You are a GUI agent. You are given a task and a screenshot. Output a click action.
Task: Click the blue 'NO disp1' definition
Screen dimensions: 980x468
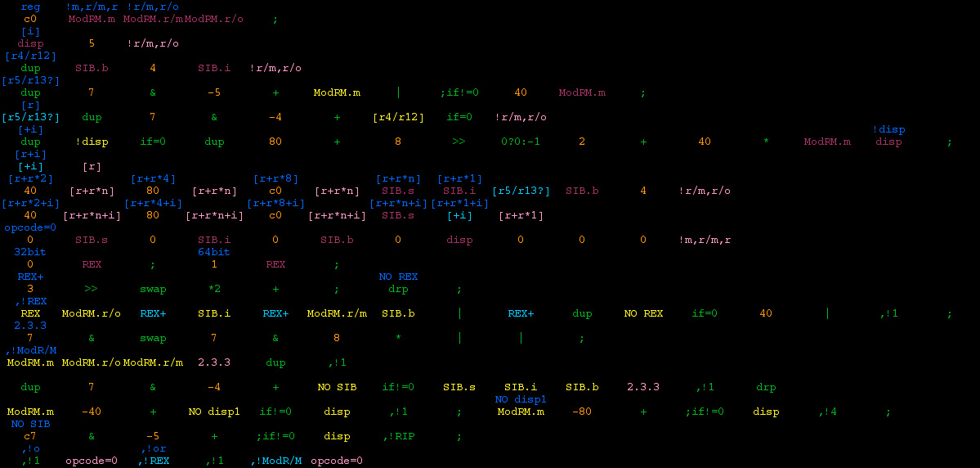tap(521, 400)
